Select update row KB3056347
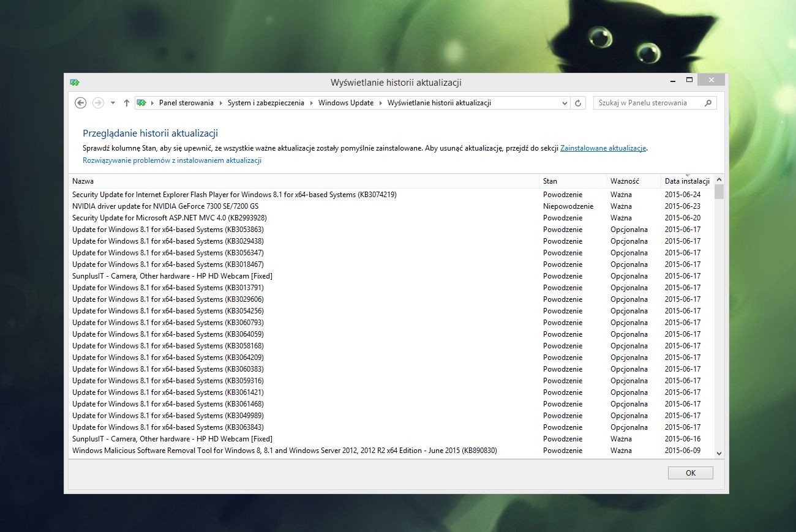The width and height of the screenshot is (796, 532). point(391,253)
